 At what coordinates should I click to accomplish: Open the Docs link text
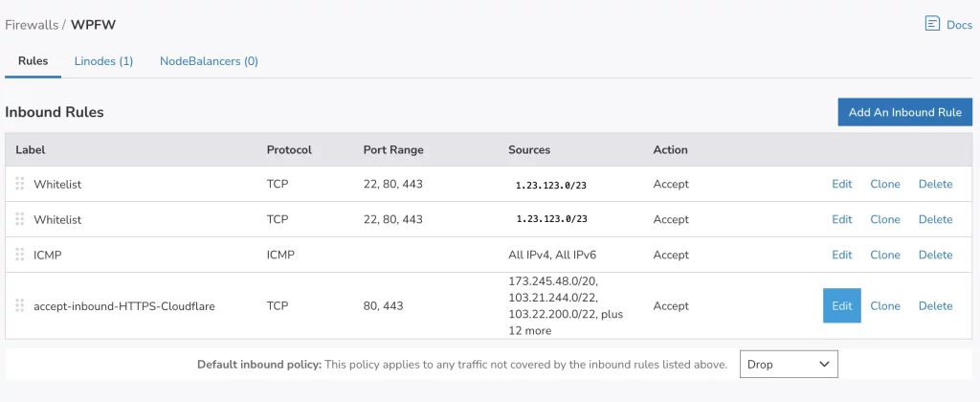(959, 25)
